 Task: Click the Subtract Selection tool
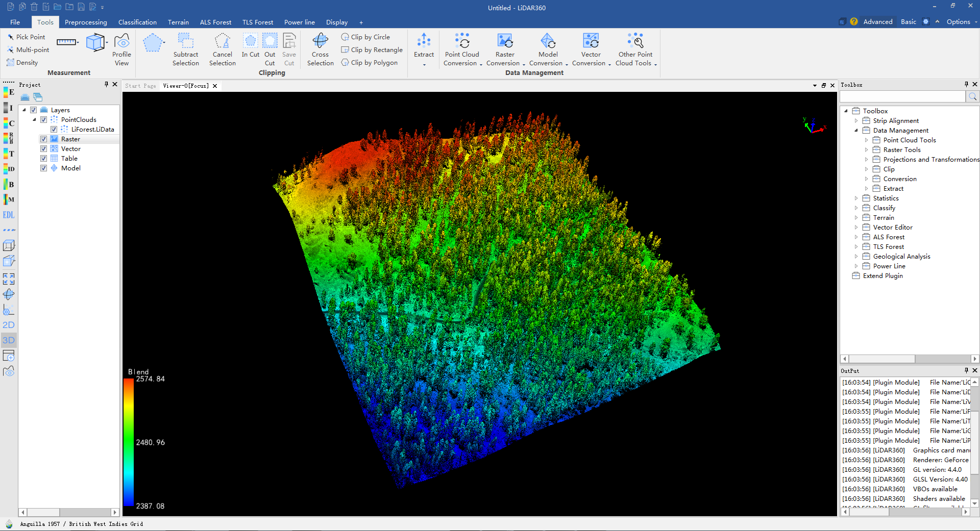coord(186,49)
